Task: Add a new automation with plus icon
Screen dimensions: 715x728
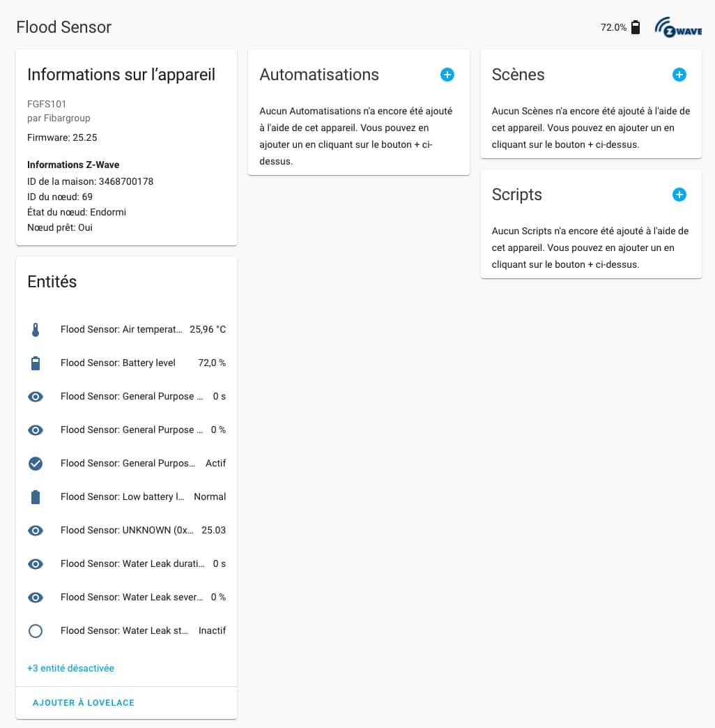Action: (x=447, y=75)
